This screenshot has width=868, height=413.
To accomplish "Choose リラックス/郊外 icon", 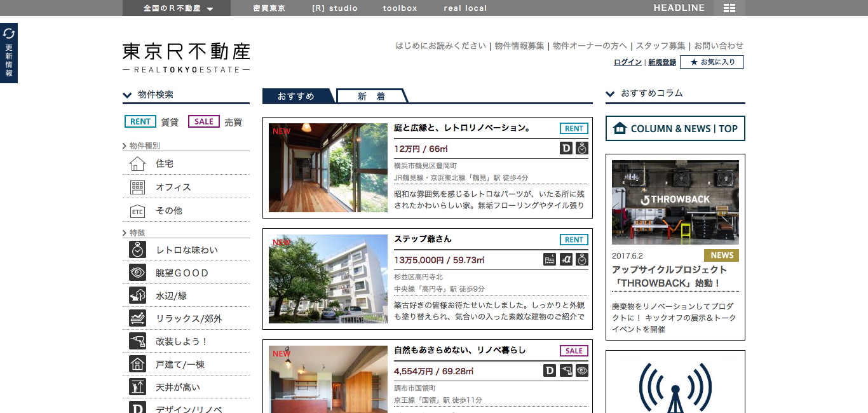I will [137, 318].
